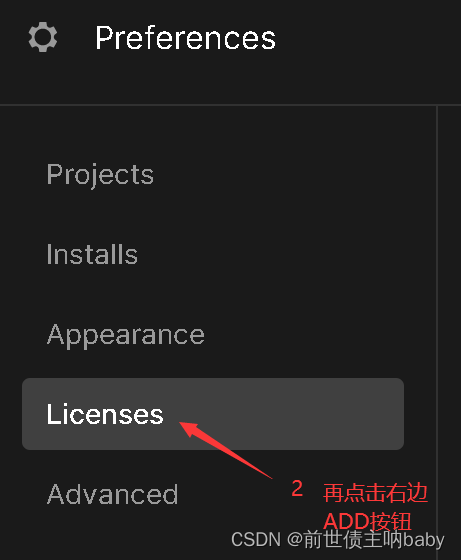Open the Projects preferences section
This screenshot has width=461, height=560.
point(100,175)
